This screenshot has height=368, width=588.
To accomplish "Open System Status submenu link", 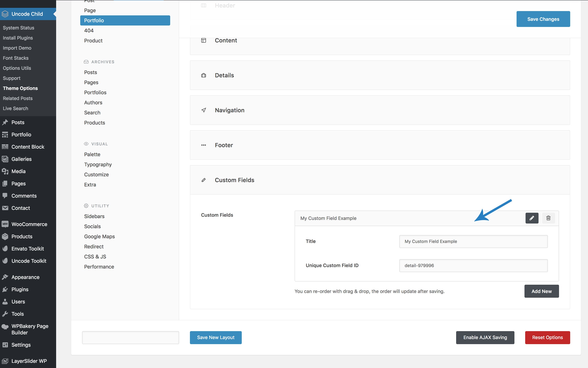I will click(19, 28).
